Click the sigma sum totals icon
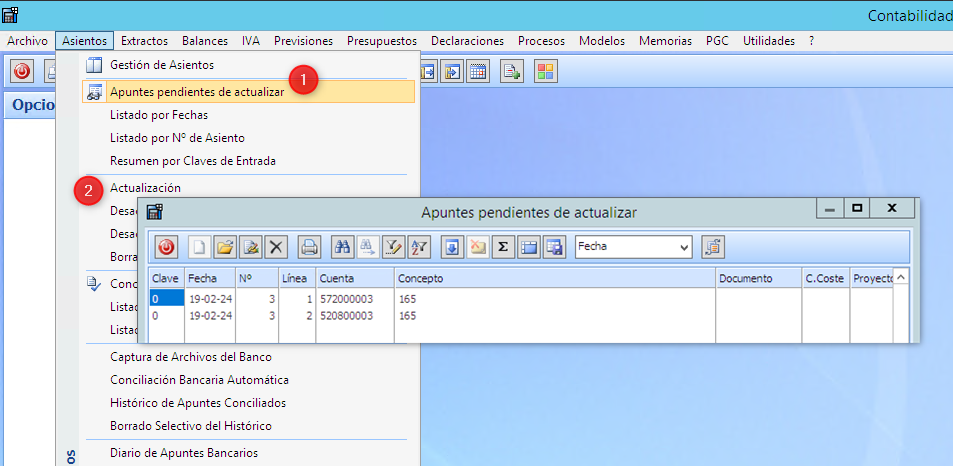 point(504,246)
